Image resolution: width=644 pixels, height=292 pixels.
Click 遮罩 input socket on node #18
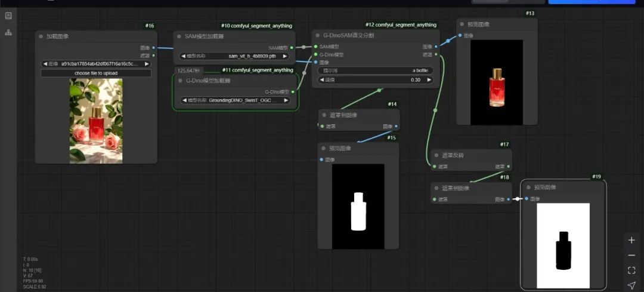click(x=434, y=199)
